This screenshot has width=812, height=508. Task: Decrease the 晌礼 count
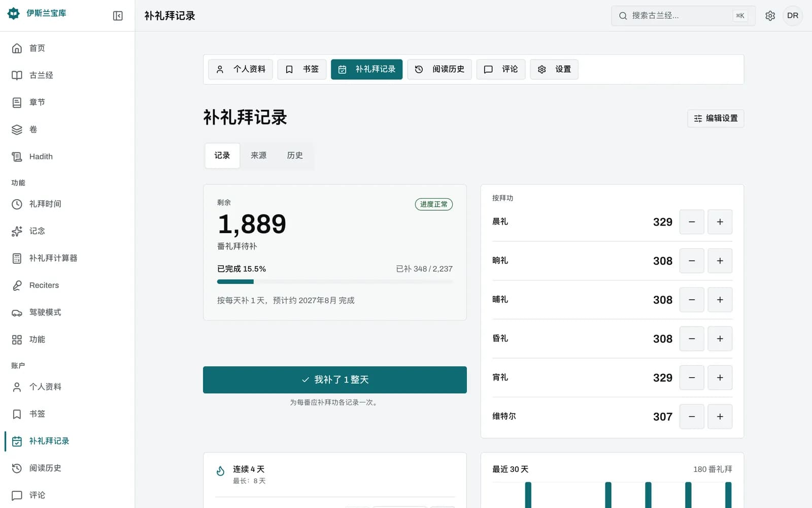pyautogui.click(x=692, y=261)
